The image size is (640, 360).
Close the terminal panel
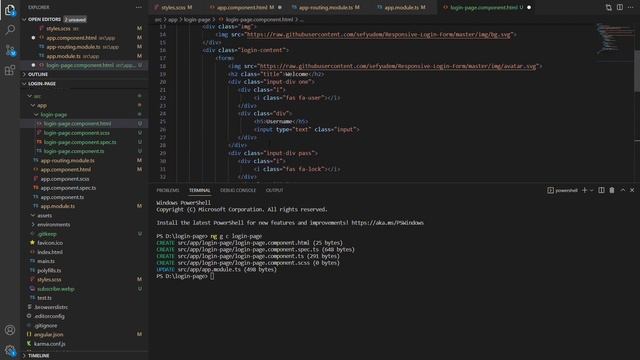coord(632,190)
